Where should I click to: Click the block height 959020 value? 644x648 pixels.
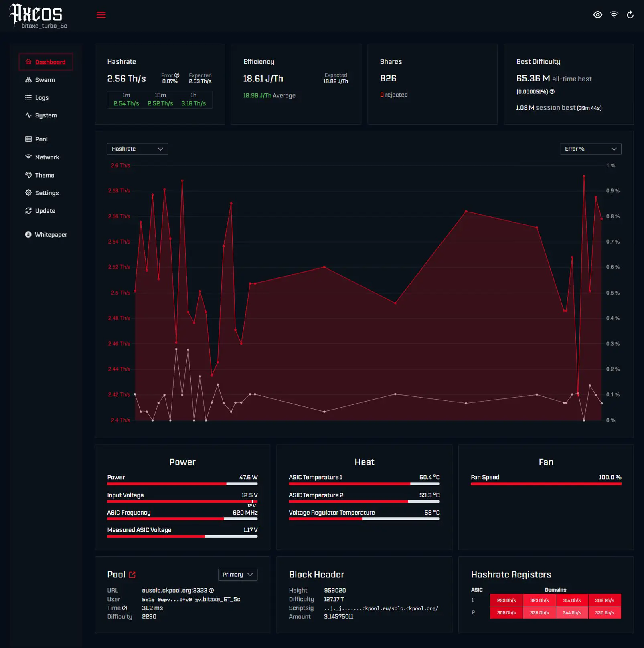335,591
